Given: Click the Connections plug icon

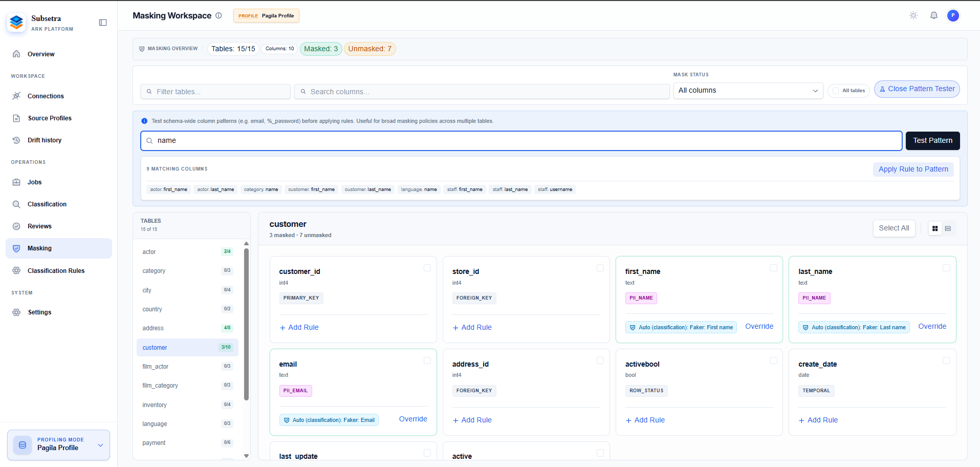Looking at the screenshot, I should pos(16,96).
